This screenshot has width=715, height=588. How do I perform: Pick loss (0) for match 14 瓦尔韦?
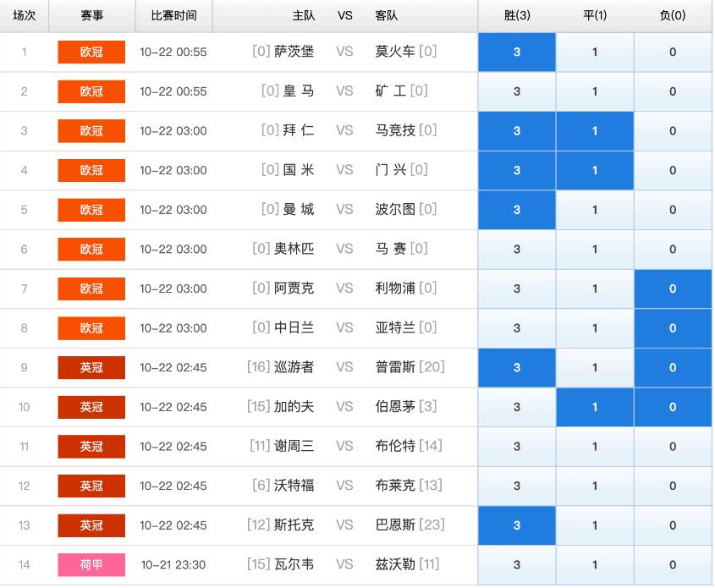[673, 565]
